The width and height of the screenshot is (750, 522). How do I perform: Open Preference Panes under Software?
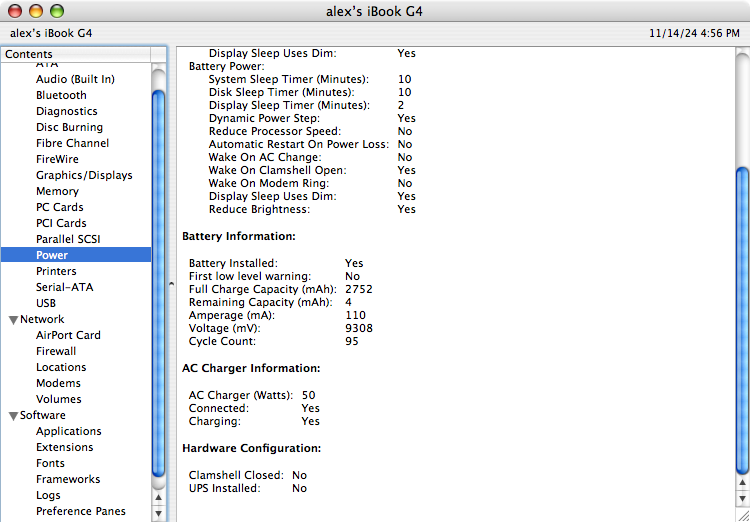[81, 511]
